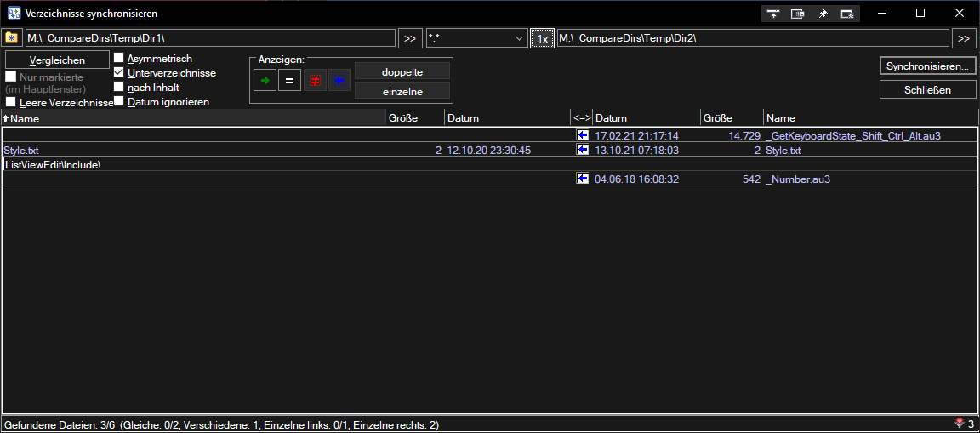Click sync direction arrow for Style.txt
Screen dimensions: 980x433
point(583,150)
